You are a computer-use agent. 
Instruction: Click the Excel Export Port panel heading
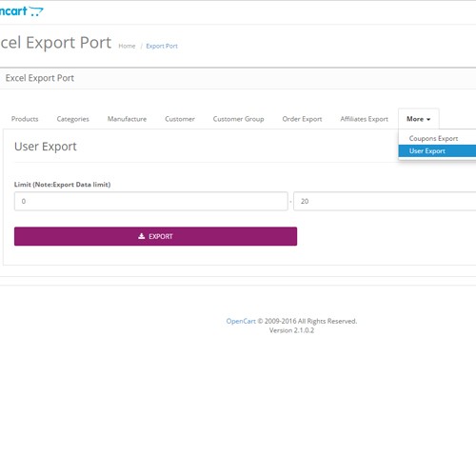coord(40,78)
